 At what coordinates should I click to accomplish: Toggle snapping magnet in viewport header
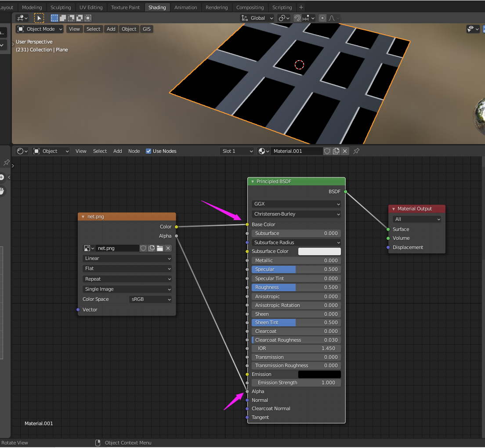coord(297,18)
